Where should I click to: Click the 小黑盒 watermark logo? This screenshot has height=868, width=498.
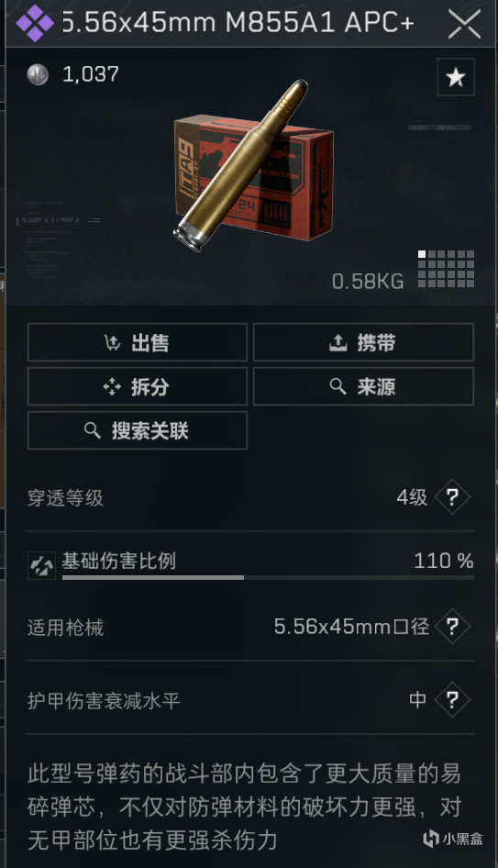click(453, 839)
